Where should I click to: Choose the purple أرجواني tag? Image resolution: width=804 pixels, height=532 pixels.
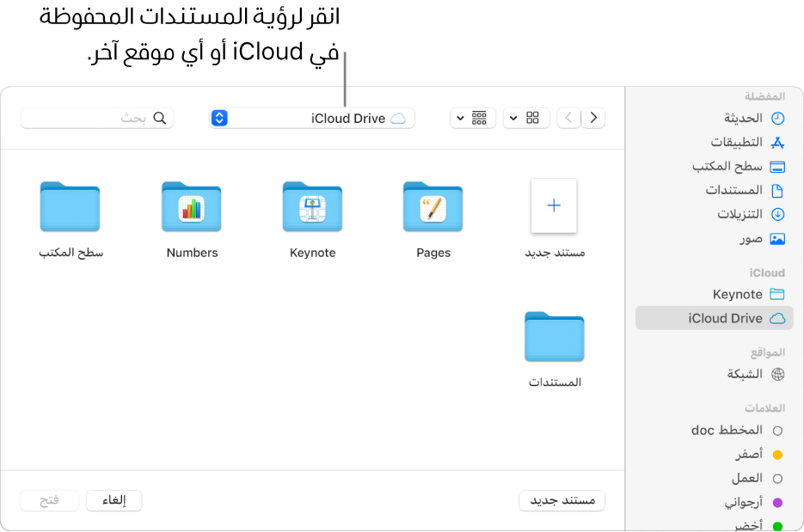[753, 502]
